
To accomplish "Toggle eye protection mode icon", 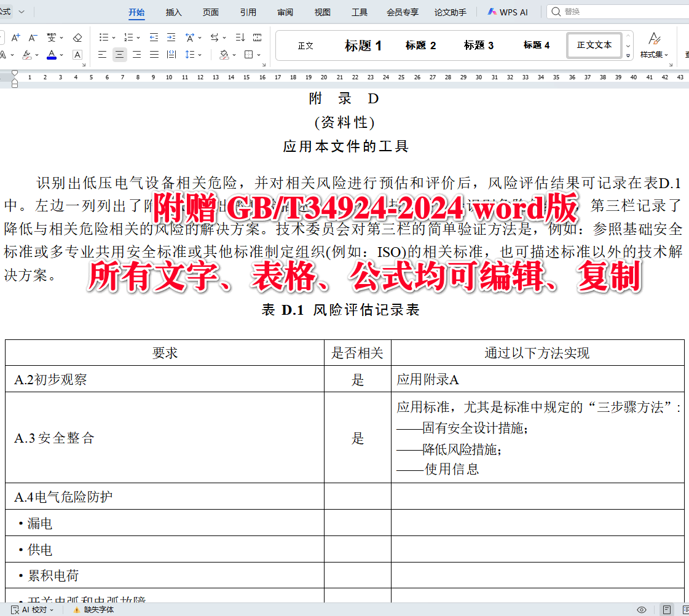I will pos(642,610).
